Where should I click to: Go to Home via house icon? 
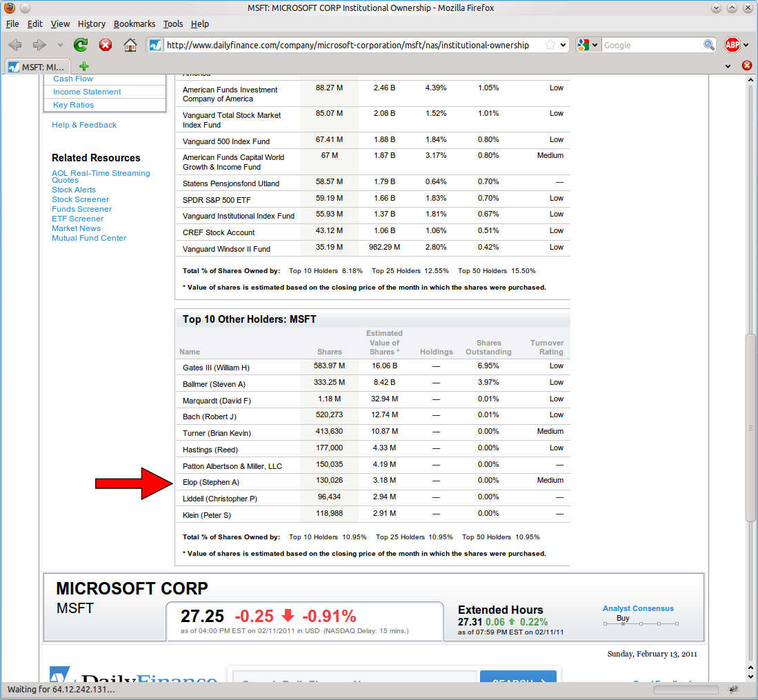[x=130, y=45]
